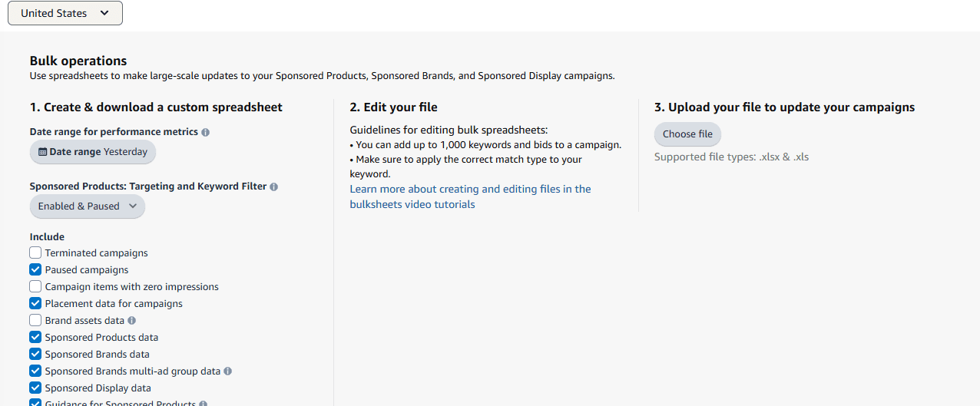Check Campaign items with zero impressions
The width and height of the screenshot is (980, 406).
(35, 286)
